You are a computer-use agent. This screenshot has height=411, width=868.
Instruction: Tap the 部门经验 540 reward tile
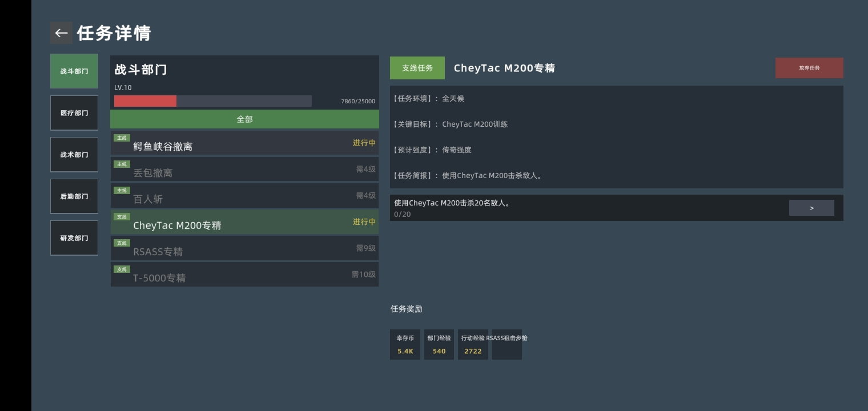(x=439, y=344)
